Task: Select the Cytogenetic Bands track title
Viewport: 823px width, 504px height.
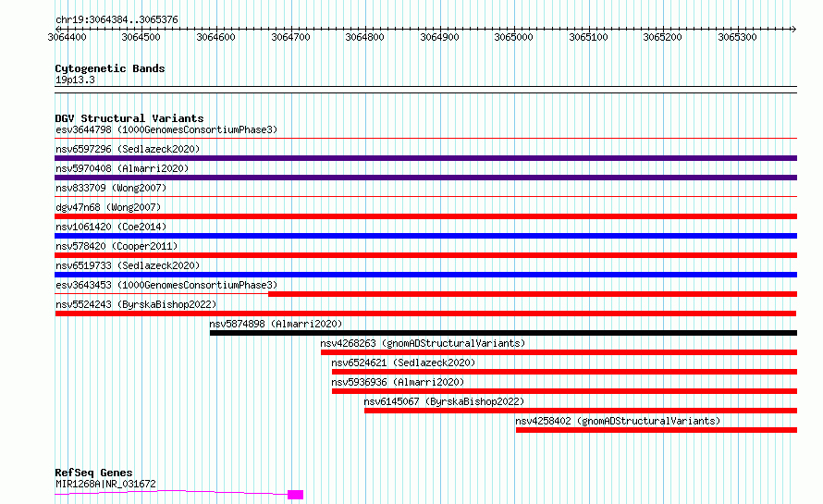Action: pos(110,68)
